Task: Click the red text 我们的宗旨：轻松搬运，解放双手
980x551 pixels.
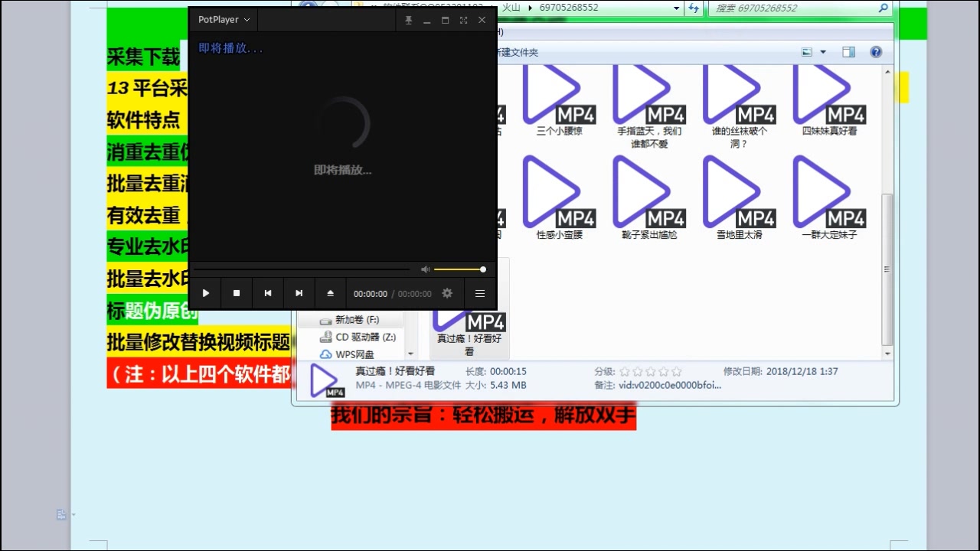Action: pyautogui.click(x=483, y=416)
